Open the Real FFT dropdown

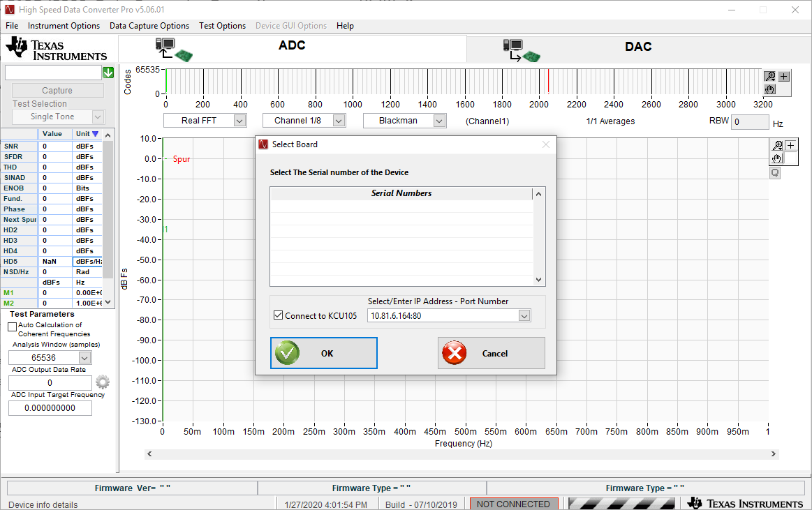pyautogui.click(x=239, y=121)
